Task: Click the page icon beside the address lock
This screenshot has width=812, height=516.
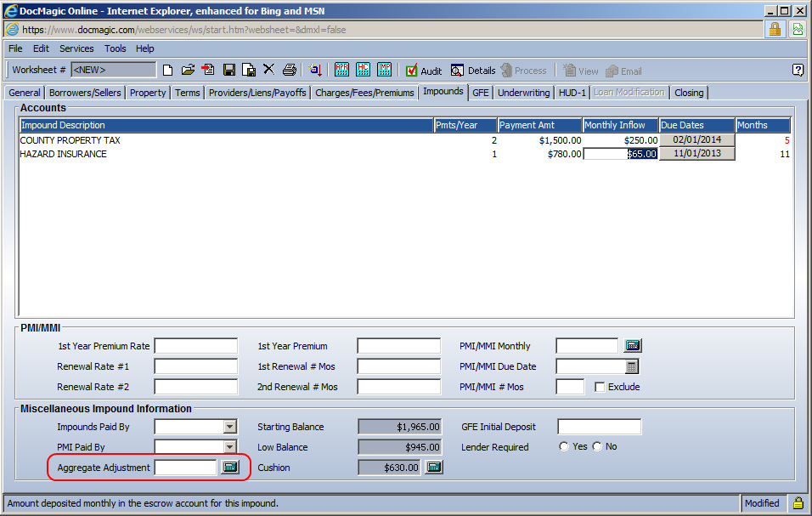Action: 798,29
